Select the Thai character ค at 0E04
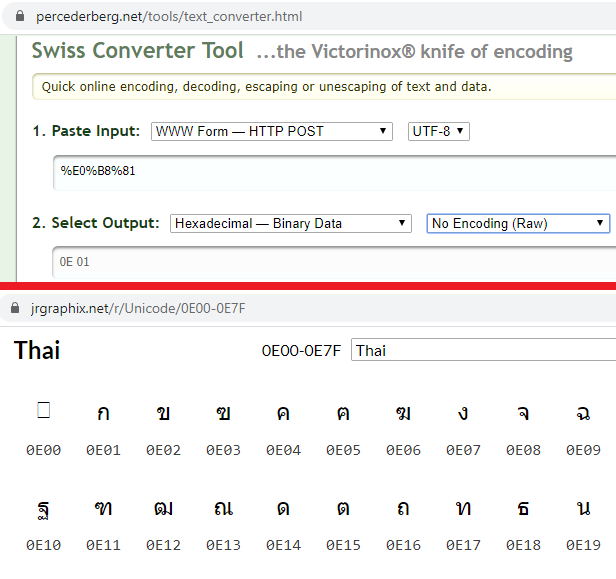Image resolution: width=616 pixels, height=579 pixels. coord(283,414)
